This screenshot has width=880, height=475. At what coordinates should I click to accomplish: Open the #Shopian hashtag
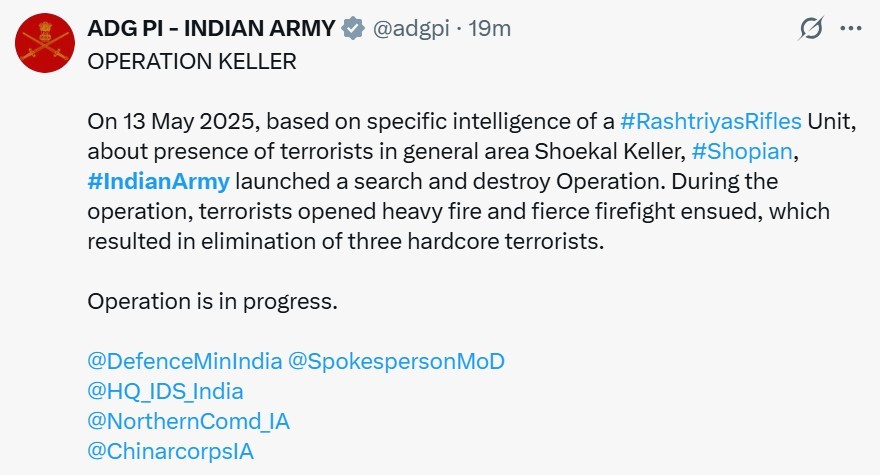[x=742, y=152]
